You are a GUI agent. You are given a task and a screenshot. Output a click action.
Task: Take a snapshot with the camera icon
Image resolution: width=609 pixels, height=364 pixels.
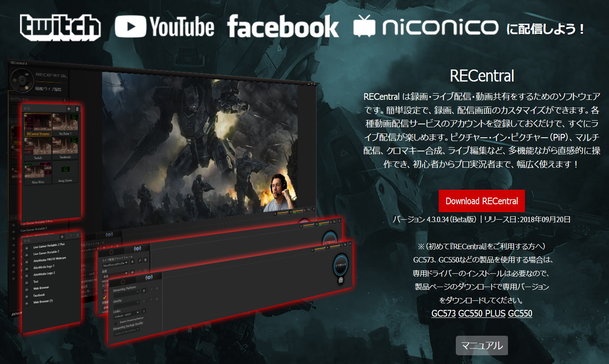(341, 280)
